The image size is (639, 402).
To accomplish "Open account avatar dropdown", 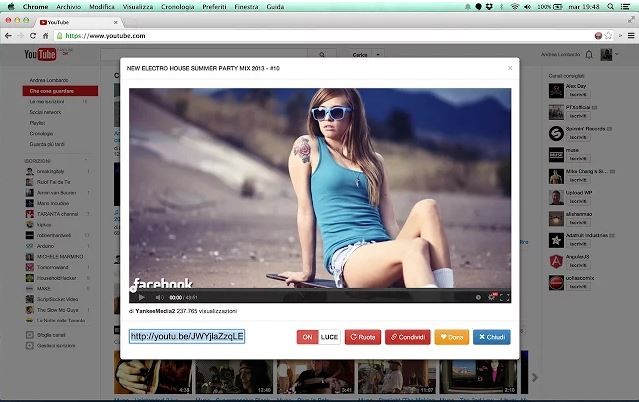I will [x=610, y=54].
